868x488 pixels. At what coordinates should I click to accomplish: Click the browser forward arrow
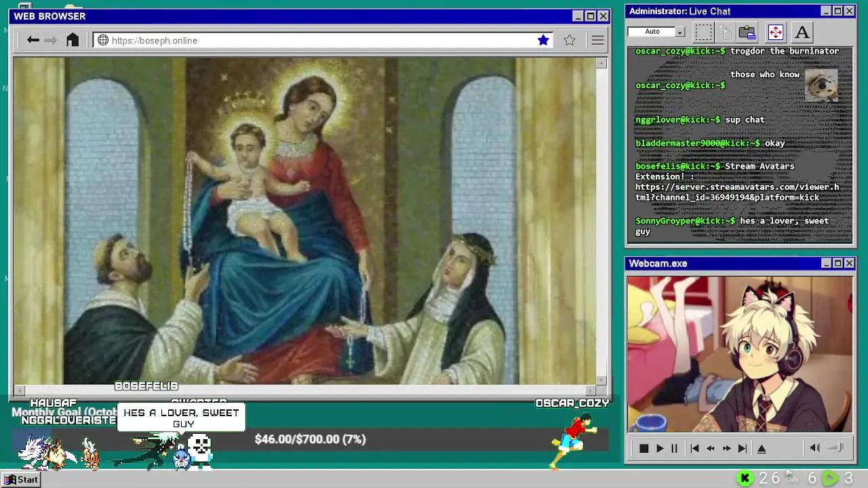tap(51, 40)
